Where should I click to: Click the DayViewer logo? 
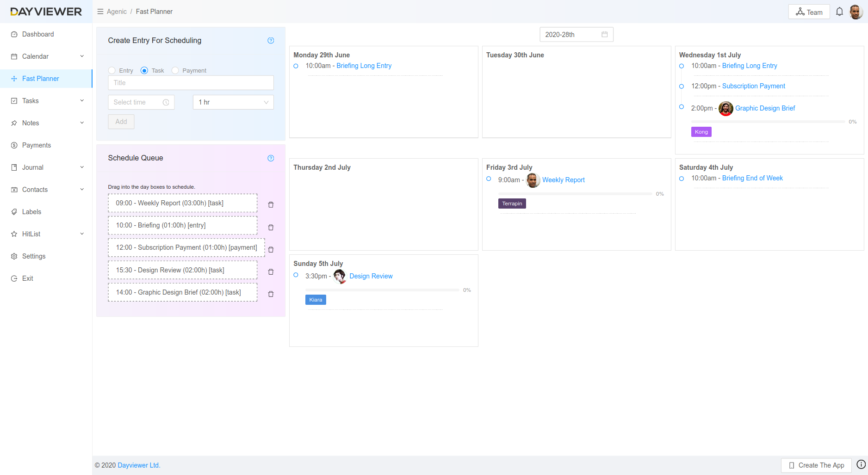[x=46, y=12]
